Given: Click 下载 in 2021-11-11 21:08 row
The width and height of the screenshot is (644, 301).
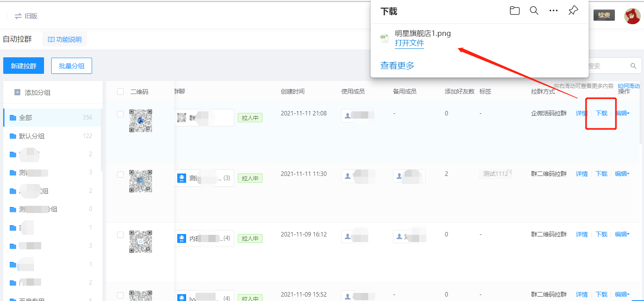Looking at the screenshot, I should (602, 113).
